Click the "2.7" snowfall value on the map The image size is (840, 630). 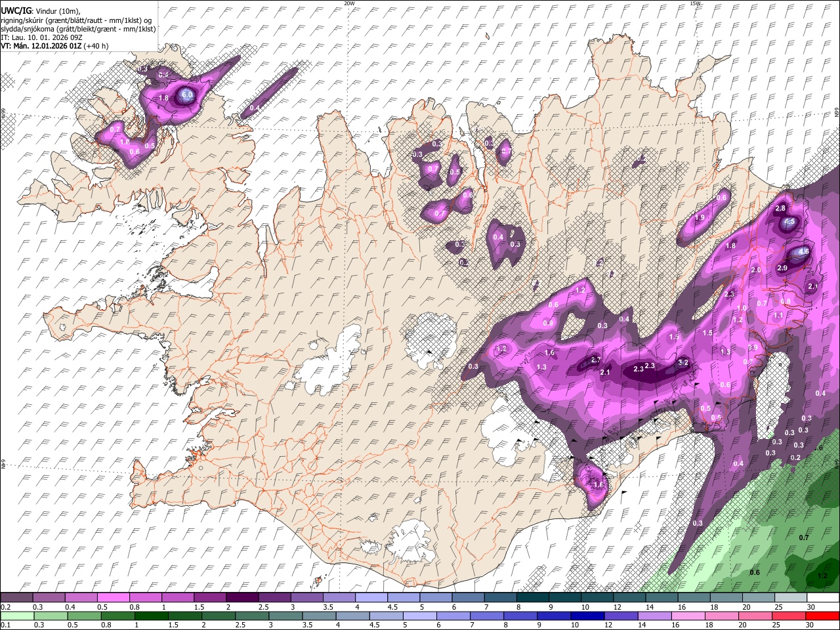point(596,360)
